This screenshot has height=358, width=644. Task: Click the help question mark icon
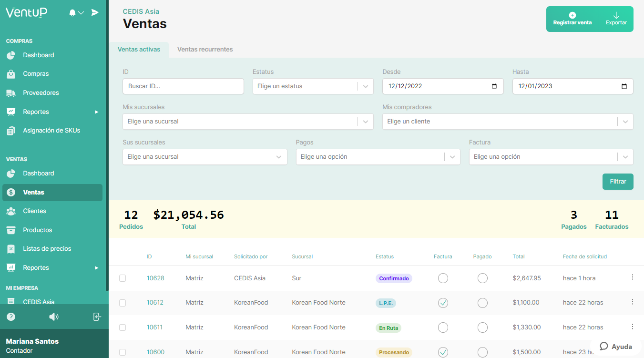[x=10, y=317]
